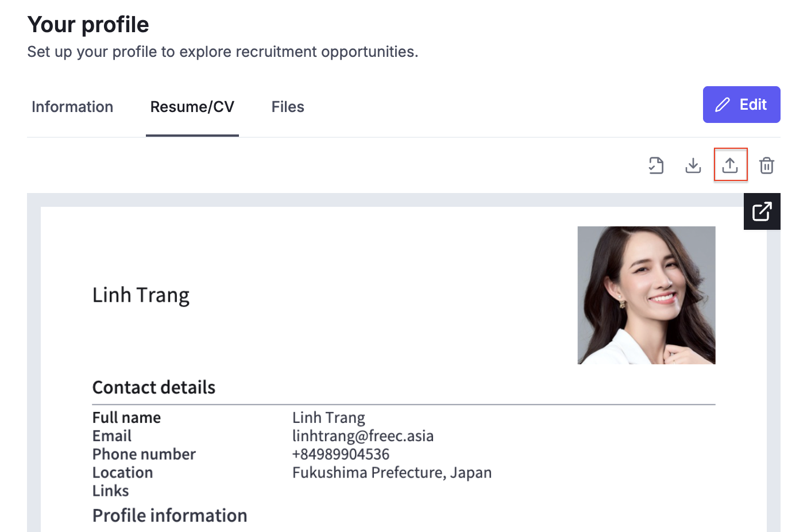The image size is (811, 532).
Task: Click the large Linh Trang name heading
Action: pyautogui.click(x=141, y=295)
